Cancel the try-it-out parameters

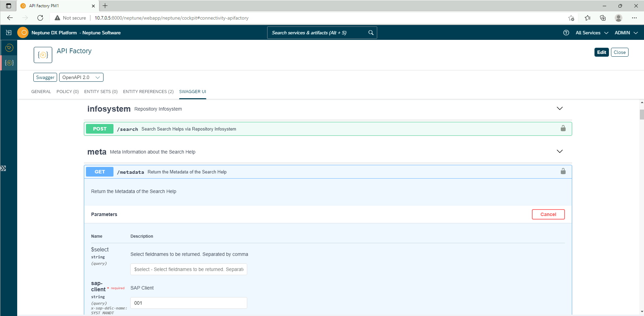pyautogui.click(x=548, y=214)
